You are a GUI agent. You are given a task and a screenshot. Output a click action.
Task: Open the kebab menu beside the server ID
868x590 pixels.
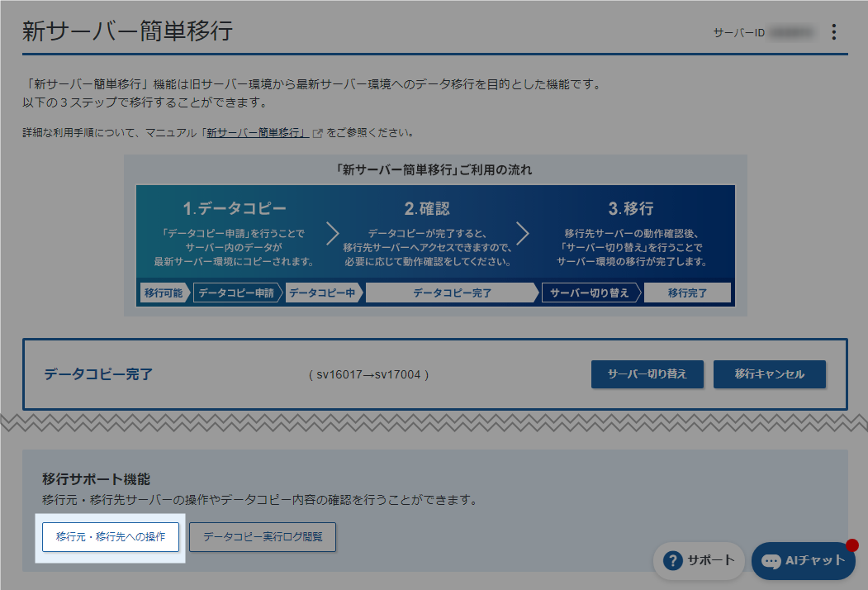coord(833,31)
